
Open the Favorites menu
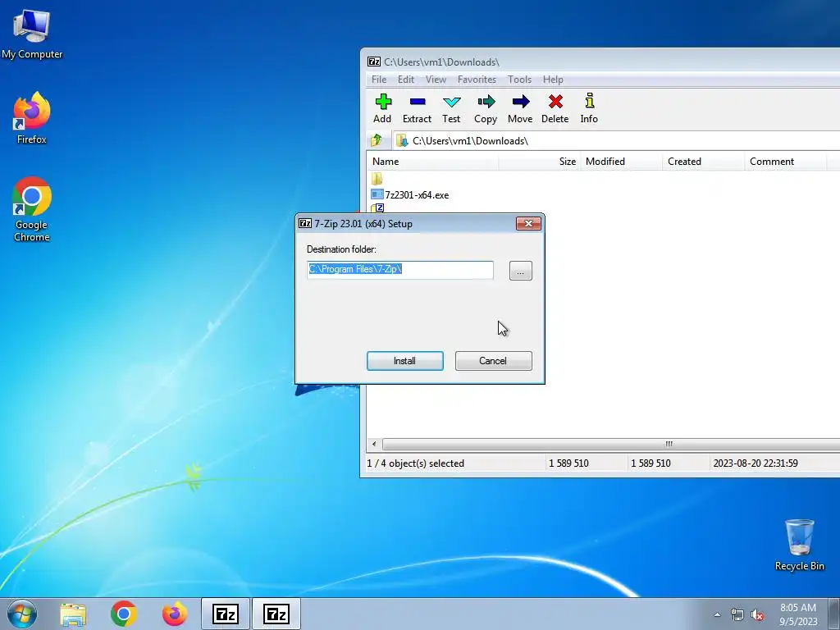477,80
